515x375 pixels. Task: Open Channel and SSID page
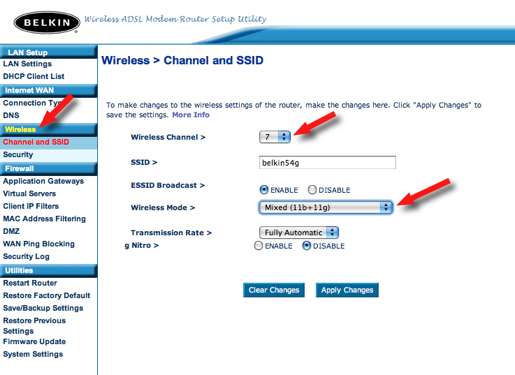point(36,142)
